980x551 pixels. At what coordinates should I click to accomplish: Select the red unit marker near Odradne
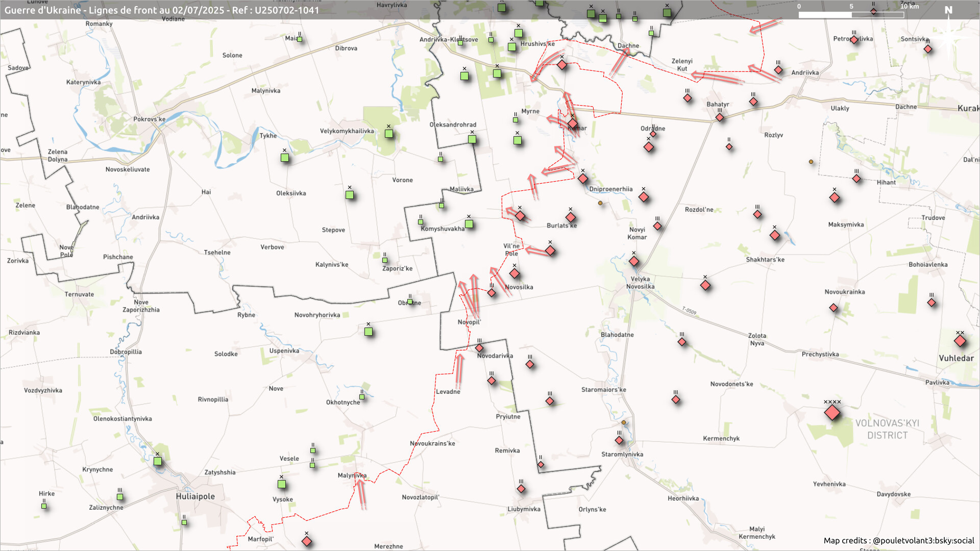[649, 147]
